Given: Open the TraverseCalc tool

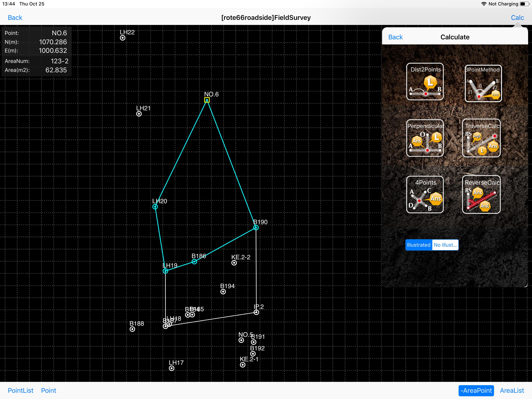Looking at the screenshot, I should click(481, 138).
